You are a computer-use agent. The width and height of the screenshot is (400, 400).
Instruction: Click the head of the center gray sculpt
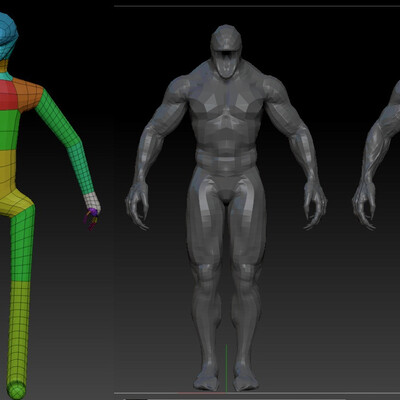coord(226,50)
